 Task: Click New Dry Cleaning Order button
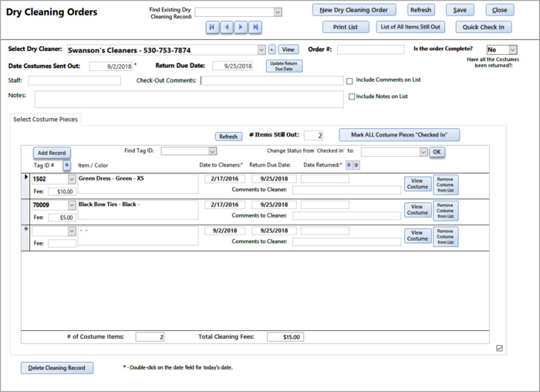pos(353,10)
